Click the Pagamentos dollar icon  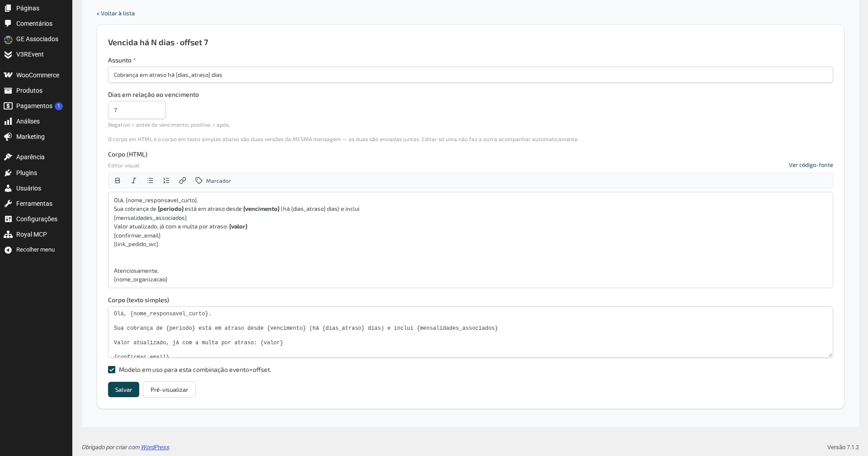click(8, 106)
